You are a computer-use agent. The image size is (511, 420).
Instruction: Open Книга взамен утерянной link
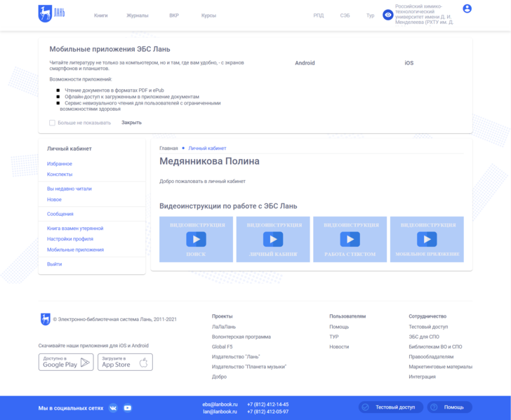point(75,229)
